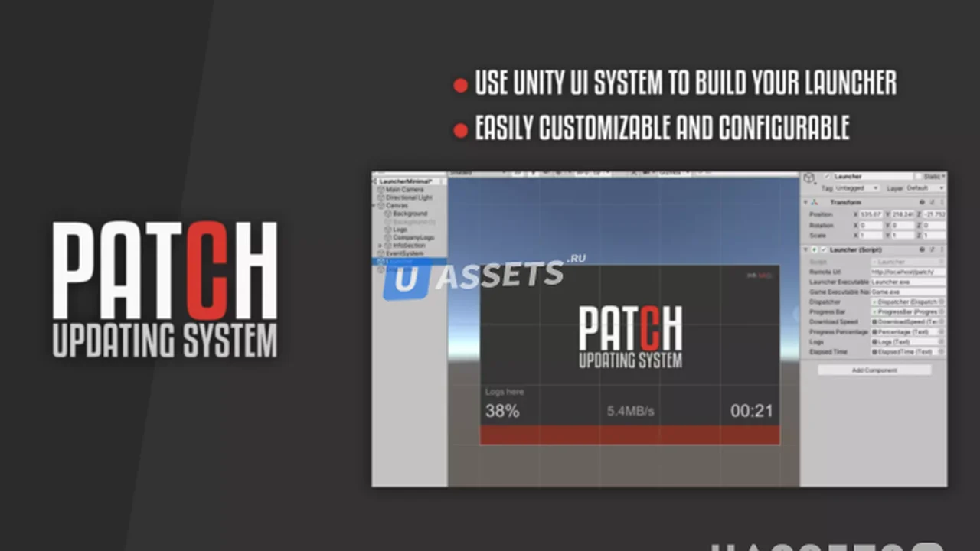Select the disabled Background (1) object
The height and width of the screenshot is (551, 980).
414,222
